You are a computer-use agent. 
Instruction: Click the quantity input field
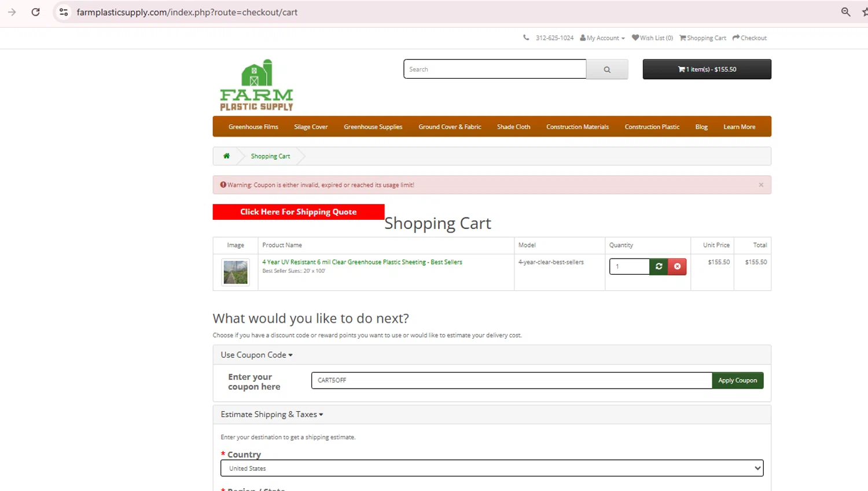click(630, 267)
